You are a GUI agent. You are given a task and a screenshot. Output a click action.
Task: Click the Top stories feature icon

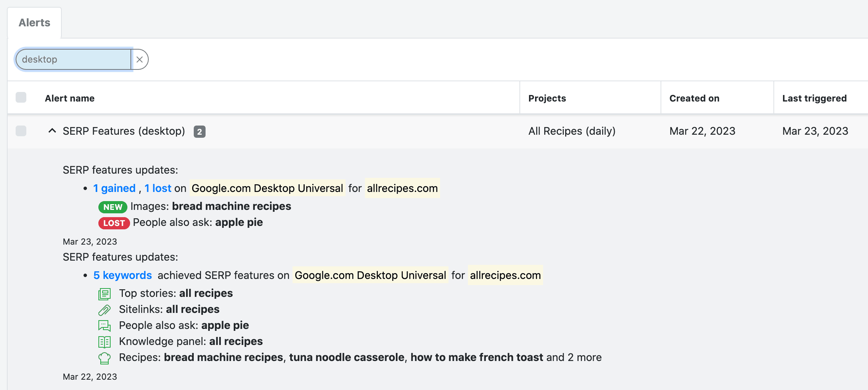(x=104, y=294)
